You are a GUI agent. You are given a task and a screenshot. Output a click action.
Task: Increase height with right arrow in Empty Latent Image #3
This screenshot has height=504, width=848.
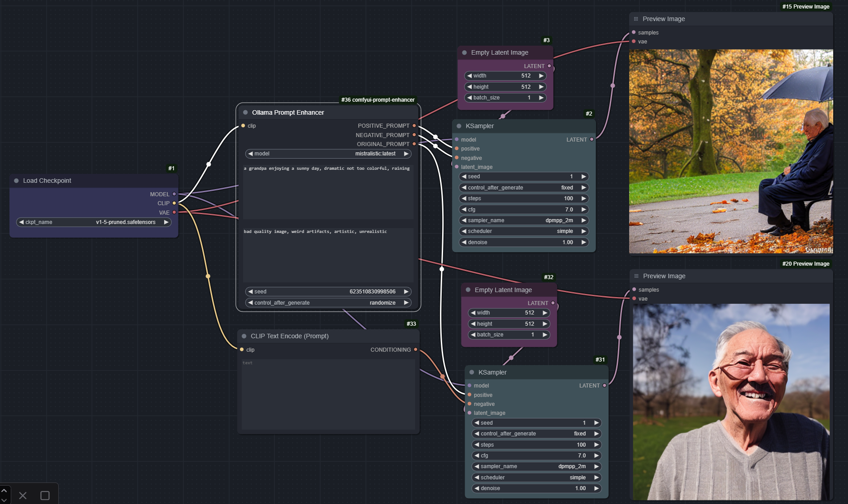tap(541, 87)
